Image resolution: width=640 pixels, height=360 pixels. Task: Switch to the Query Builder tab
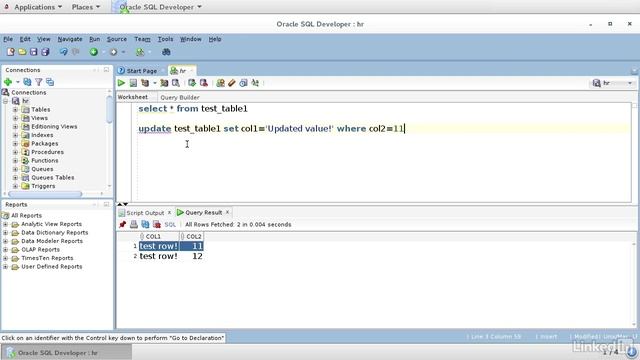180,98
